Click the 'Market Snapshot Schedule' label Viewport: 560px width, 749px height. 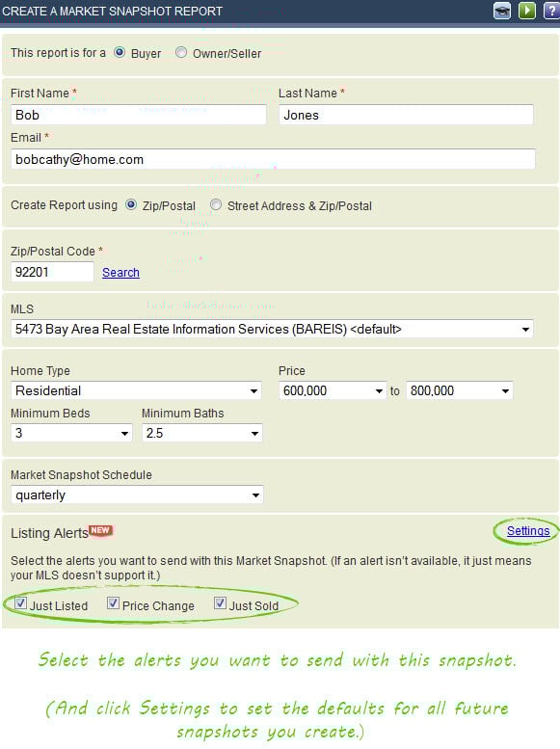[81, 475]
